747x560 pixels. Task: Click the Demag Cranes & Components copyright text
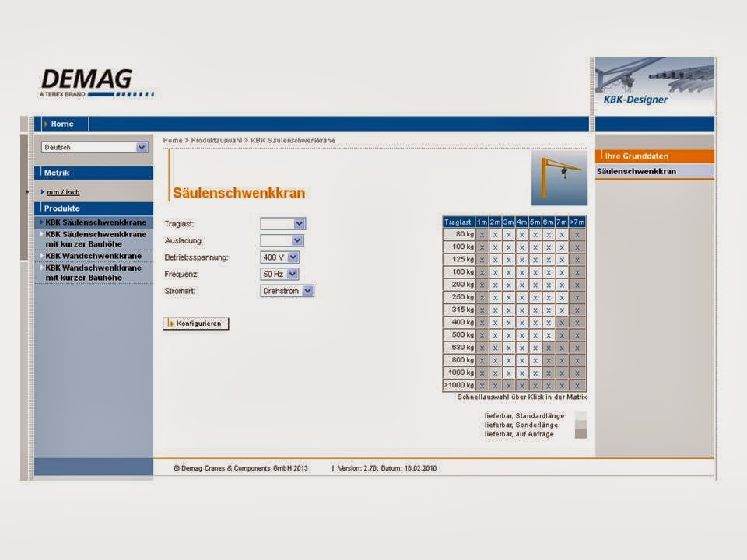[x=241, y=468]
